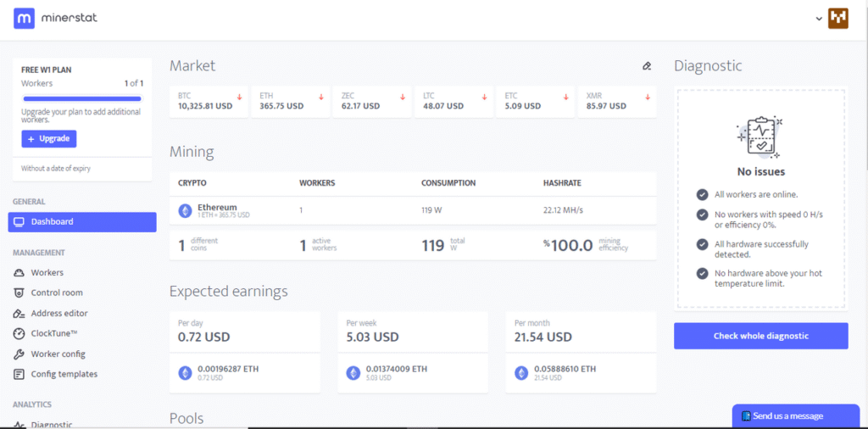
Task: Click the Address editor icon
Action: point(19,314)
